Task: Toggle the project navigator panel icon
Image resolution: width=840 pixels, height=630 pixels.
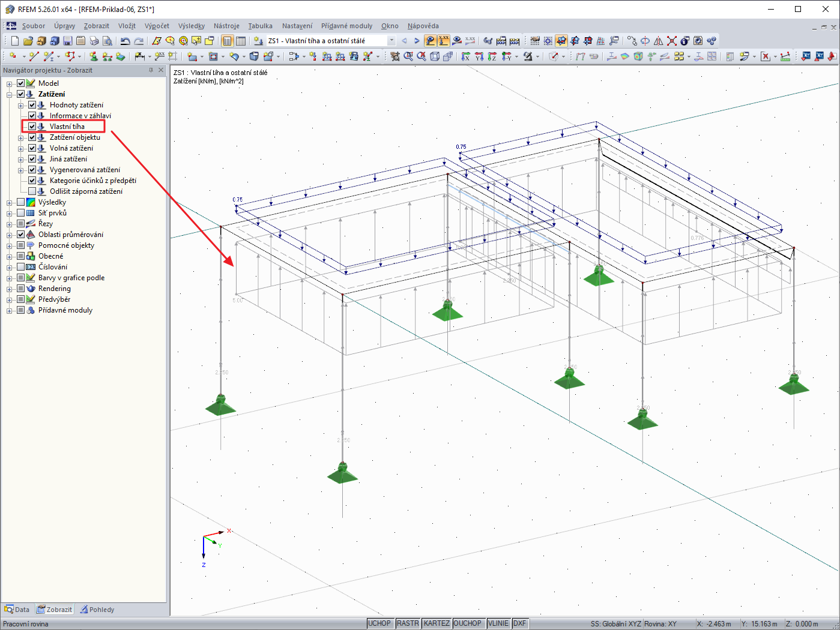Action: pyautogui.click(x=227, y=41)
